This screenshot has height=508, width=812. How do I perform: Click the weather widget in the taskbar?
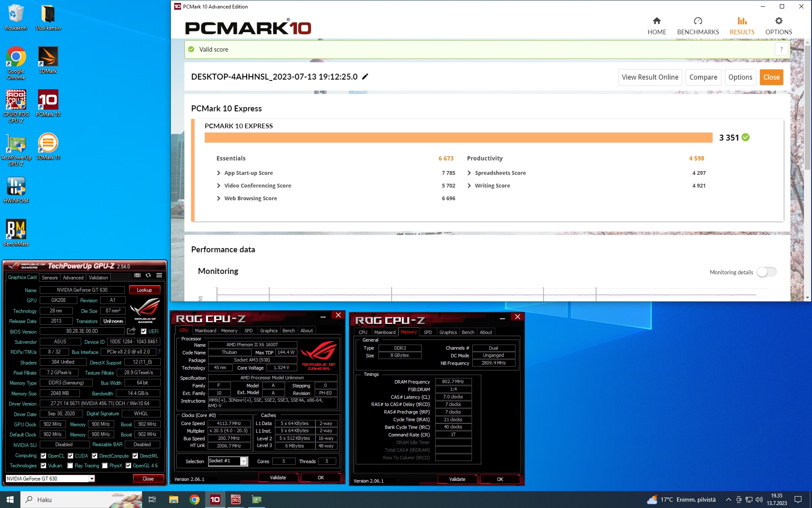click(x=681, y=500)
